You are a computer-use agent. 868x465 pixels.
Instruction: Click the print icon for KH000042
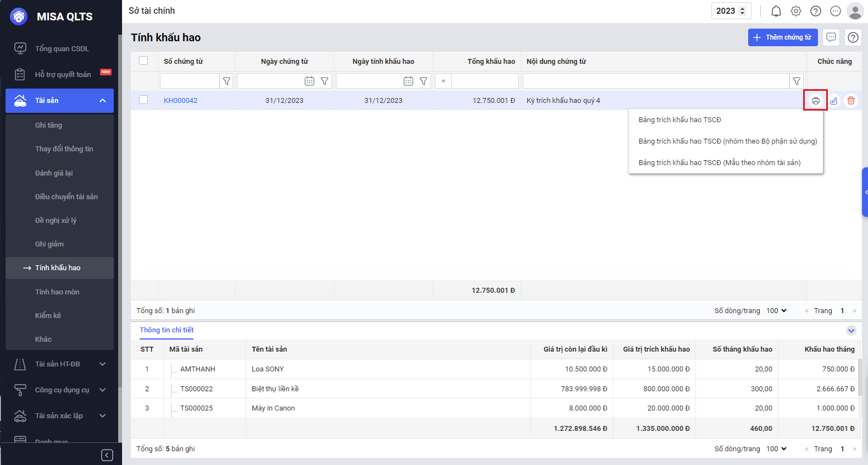pyautogui.click(x=815, y=101)
